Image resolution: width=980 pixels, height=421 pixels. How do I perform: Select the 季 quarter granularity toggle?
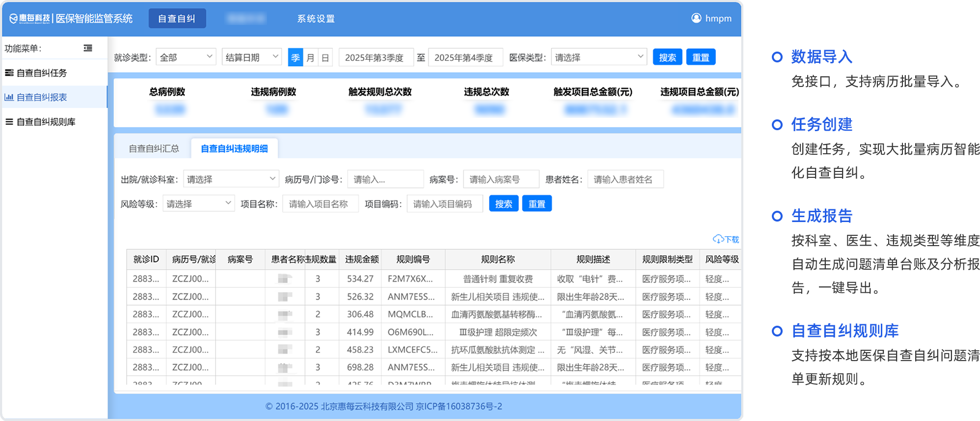296,57
